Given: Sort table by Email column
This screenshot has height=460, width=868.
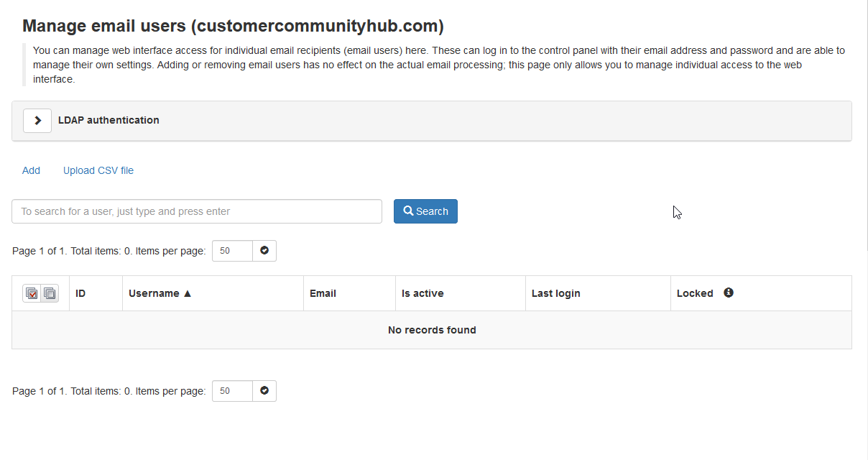Looking at the screenshot, I should pyautogui.click(x=323, y=293).
